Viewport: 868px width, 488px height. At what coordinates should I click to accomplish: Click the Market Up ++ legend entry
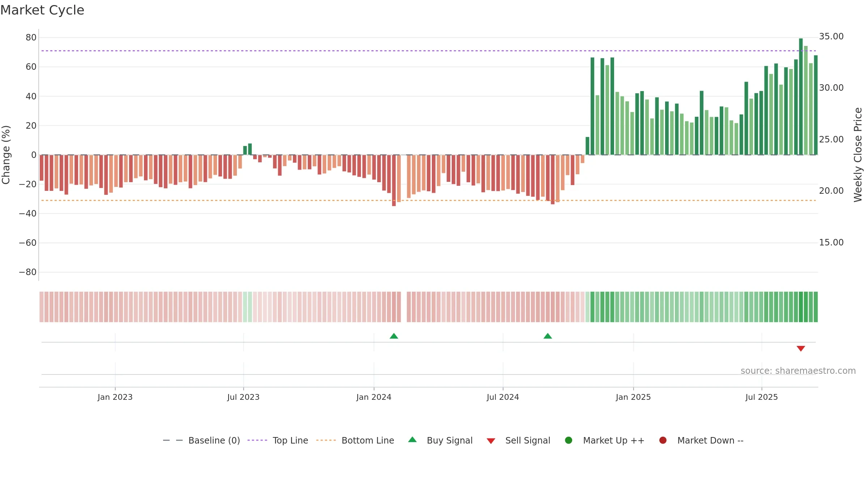(604, 440)
